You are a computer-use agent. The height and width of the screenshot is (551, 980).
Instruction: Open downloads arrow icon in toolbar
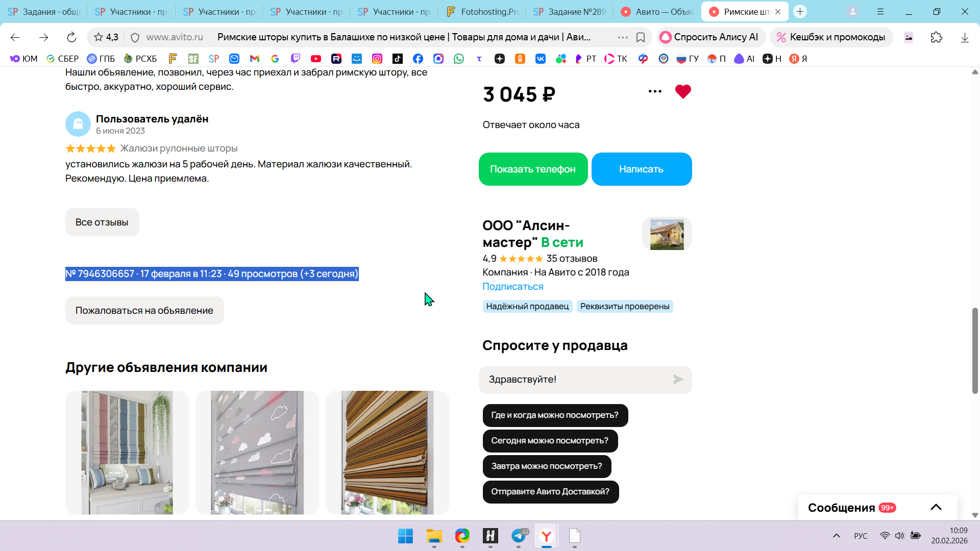pyautogui.click(x=964, y=37)
